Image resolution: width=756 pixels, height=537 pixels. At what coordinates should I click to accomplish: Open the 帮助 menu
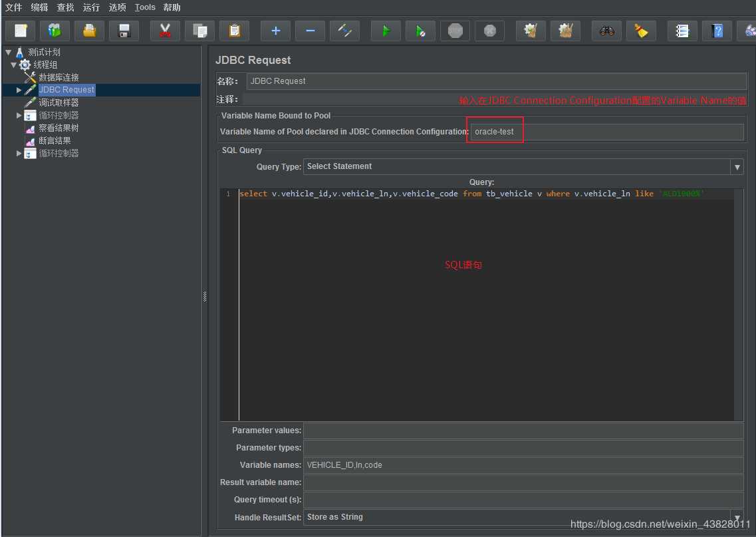(x=172, y=7)
